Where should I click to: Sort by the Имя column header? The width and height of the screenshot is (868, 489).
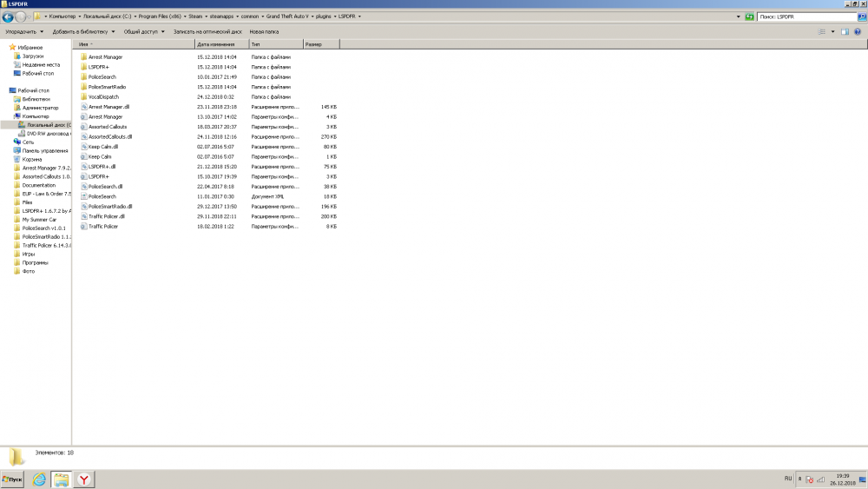pos(134,44)
